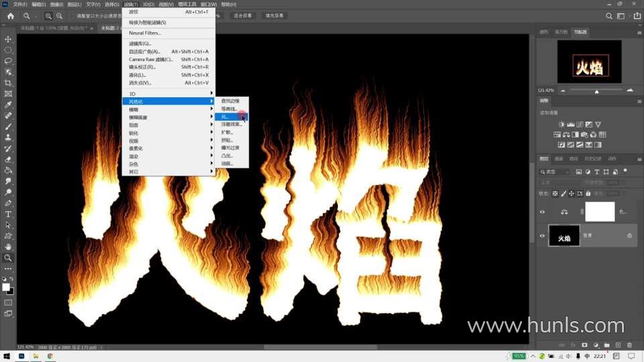Select the Frame tool
The height and width of the screenshot is (362, 644).
[x=8, y=94]
